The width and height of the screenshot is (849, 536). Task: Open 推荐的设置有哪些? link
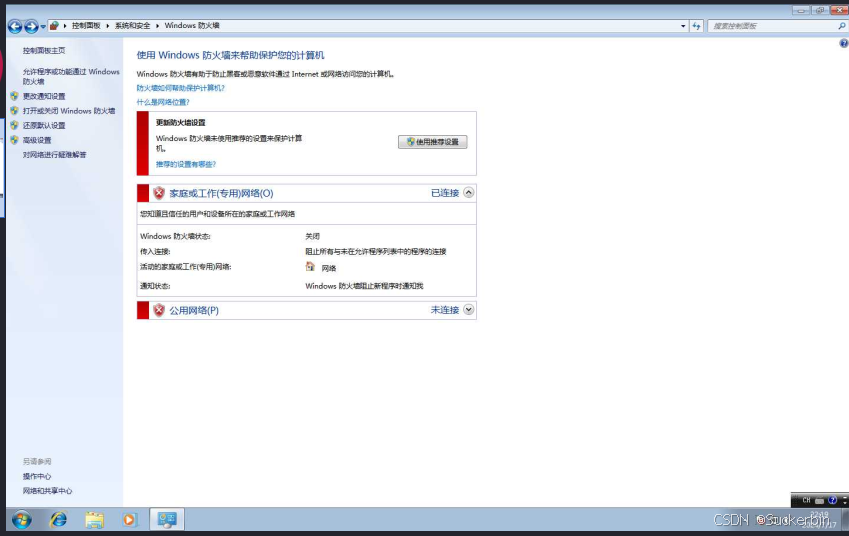coord(186,164)
